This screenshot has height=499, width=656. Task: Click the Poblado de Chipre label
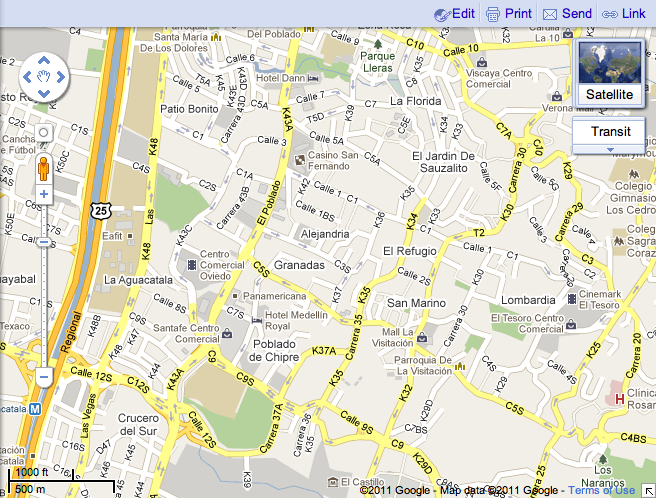(274, 351)
